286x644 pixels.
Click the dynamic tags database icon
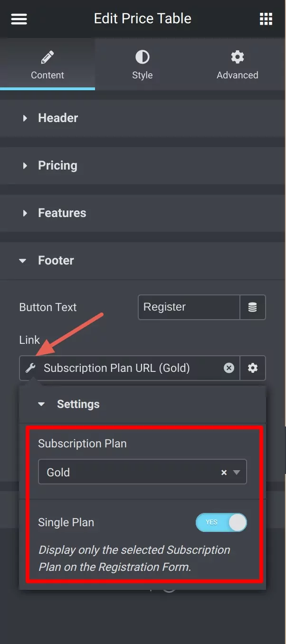(x=253, y=307)
